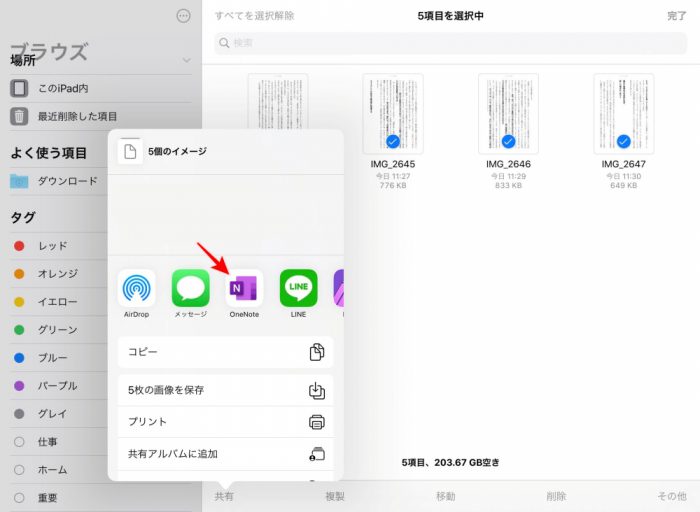The image size is (700, 512).
Task: Click the orange オレンジ tag dot
Action: pos(19,274)
